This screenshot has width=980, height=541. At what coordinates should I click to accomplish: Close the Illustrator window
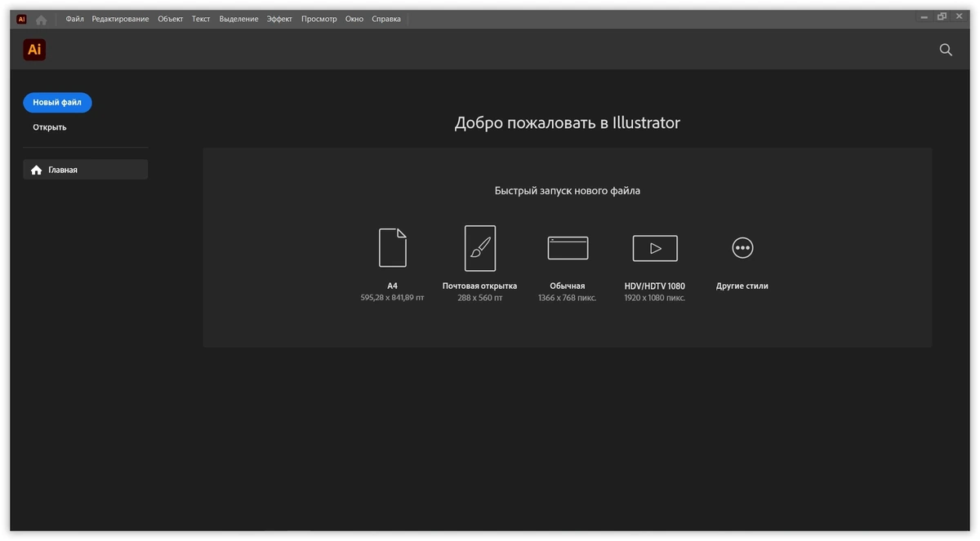[x=960, y=17]
